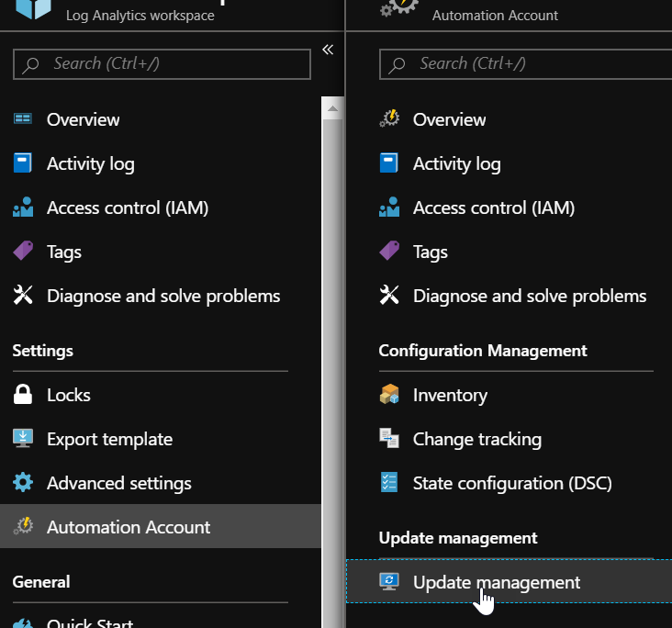Viewport: 672px width, 628px height.
Task: Click the scrollbar up arrow in left menu
Action: 332,108
